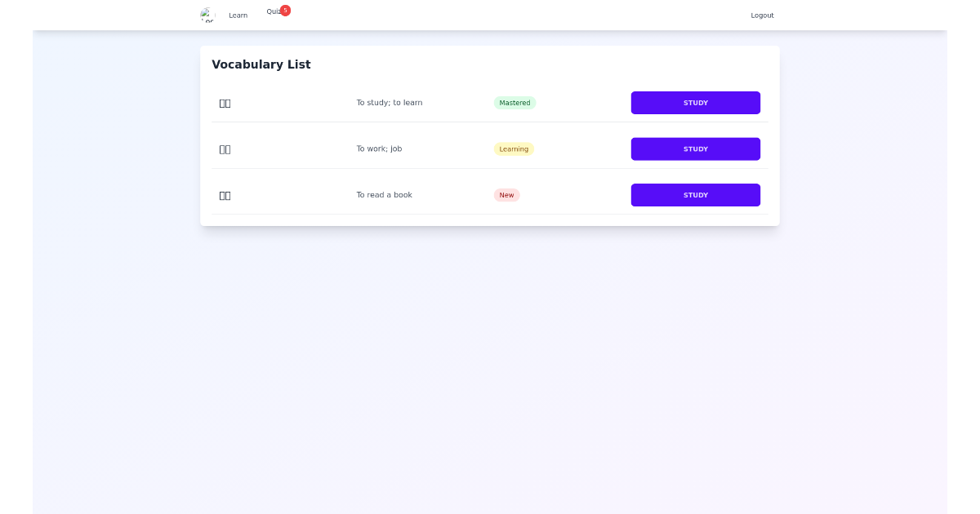
Task: Click the red notification badge showing 5
Action: [x=283, y=10]
